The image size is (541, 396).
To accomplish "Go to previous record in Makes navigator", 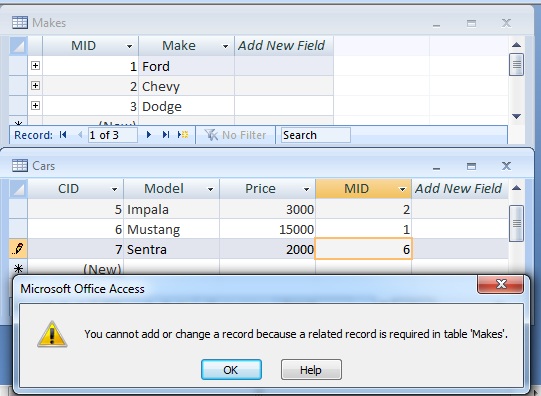I will (80, 135).
